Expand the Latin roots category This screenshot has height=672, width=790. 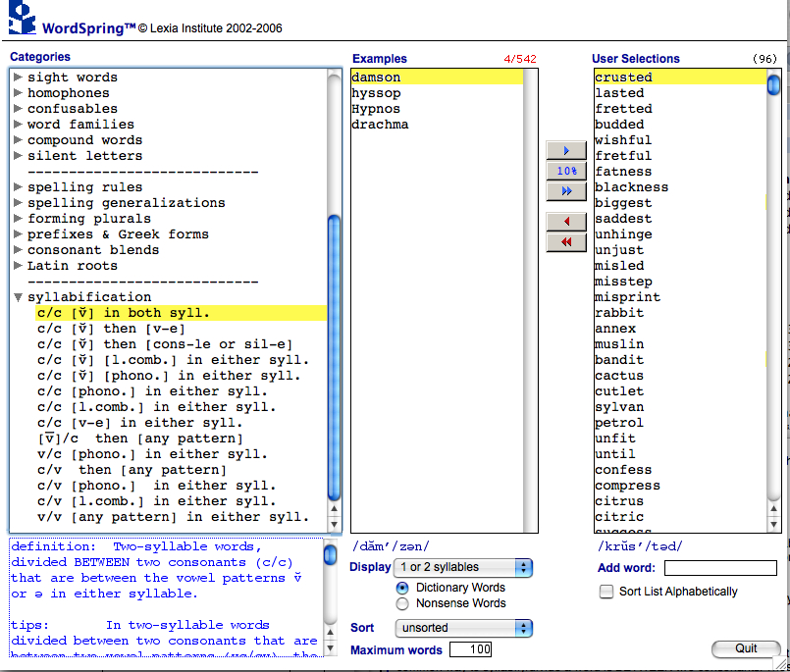point(18,266)
